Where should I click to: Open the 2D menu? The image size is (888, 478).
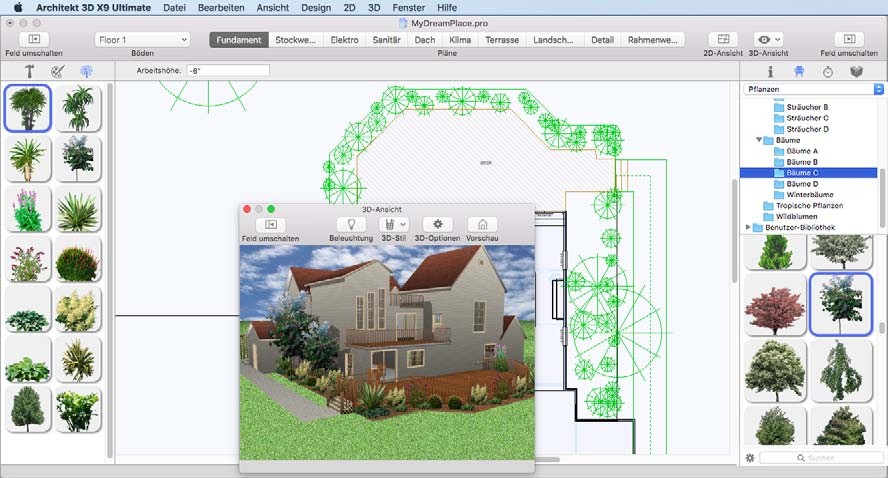349,8
